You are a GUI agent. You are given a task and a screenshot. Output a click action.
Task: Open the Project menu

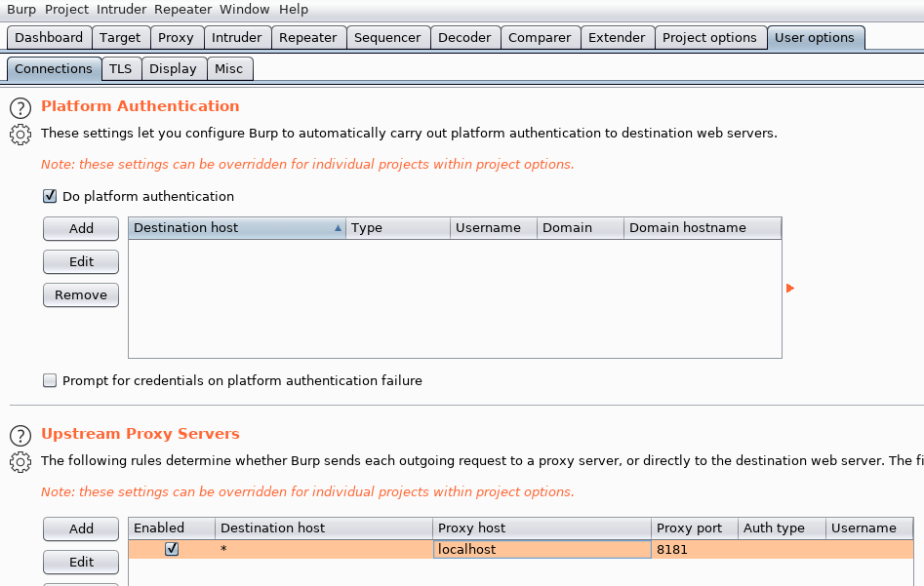pos(66,10)
